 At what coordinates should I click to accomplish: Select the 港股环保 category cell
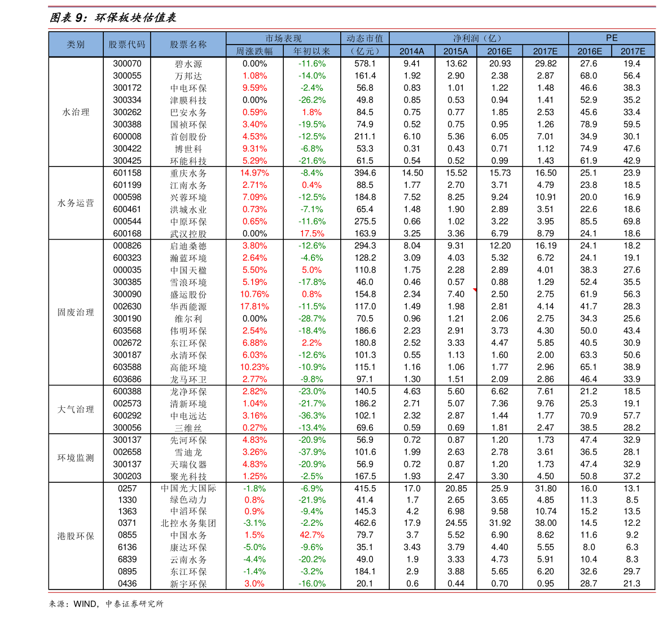(x=76, y=536)
